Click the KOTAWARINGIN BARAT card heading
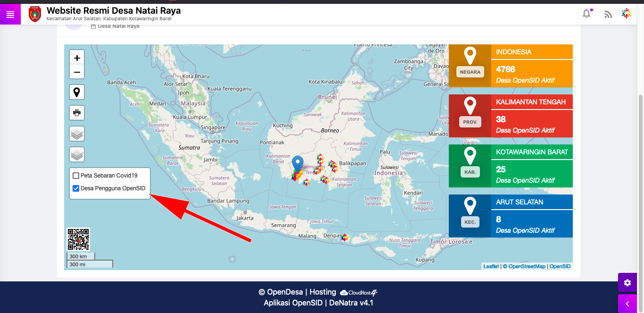The width and height of the screenshot is (644, 313). (532, 152)
